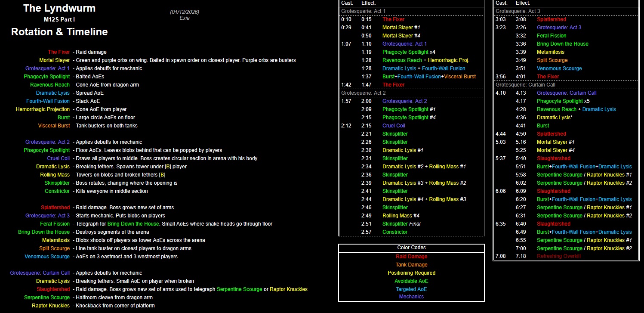Click the date (01/12/2026)
This screenshot has width=644, height=313.
(185, 12)
